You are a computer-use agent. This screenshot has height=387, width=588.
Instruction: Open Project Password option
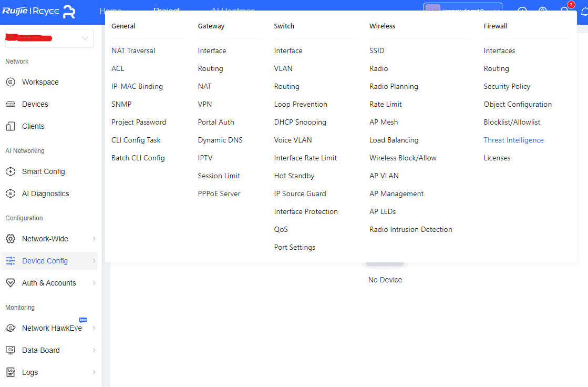tap(139, 123)
